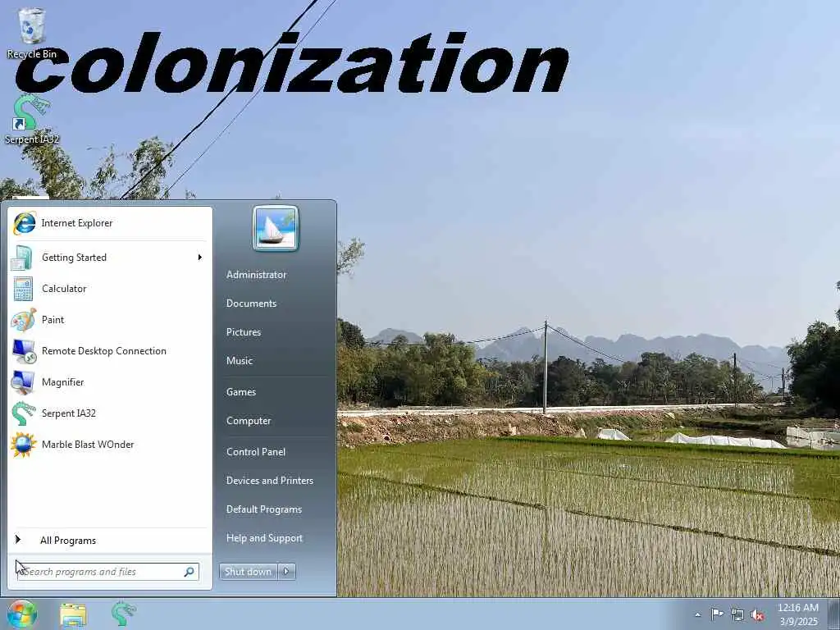This screenshot has width=840, height=630.
Task: Click the Getting Started icon
Action: [x=23, y=258]
